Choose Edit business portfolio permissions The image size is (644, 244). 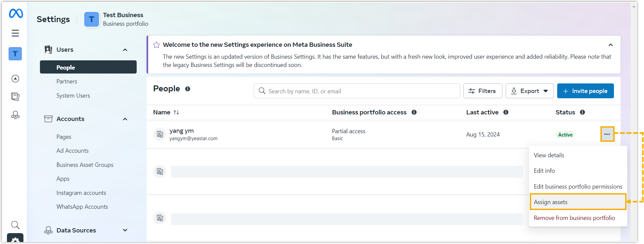pos(578,187)
